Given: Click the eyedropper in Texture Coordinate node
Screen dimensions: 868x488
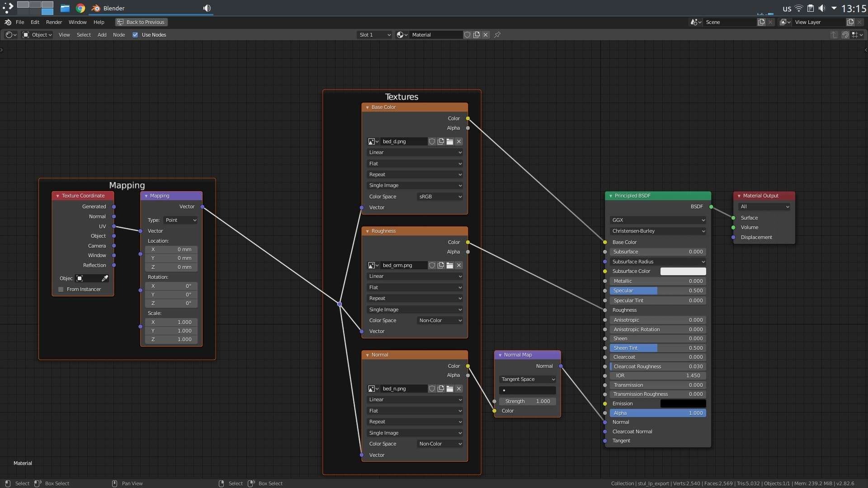Looking at the screenshot, I should [x=105, y=278].
